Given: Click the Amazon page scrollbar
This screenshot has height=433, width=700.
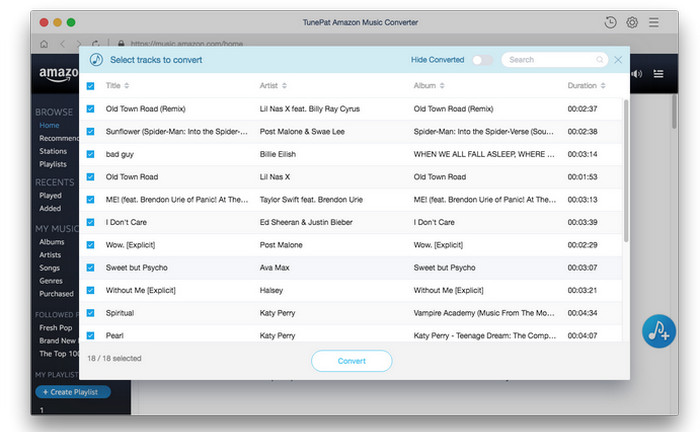Looking at the screenshot, I should 674,112.
